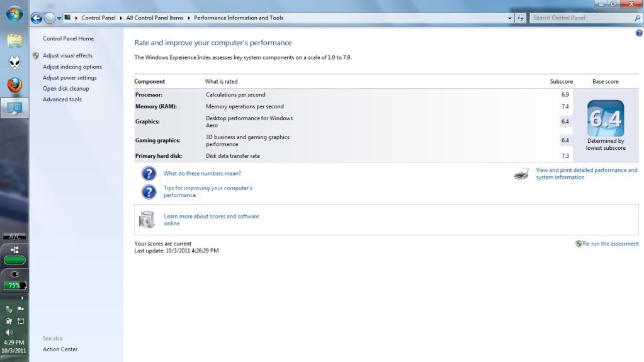This screenshot has height=362, width=644.
Task: Go to Control Panel breadcrumb
Action: pos(98,18)
